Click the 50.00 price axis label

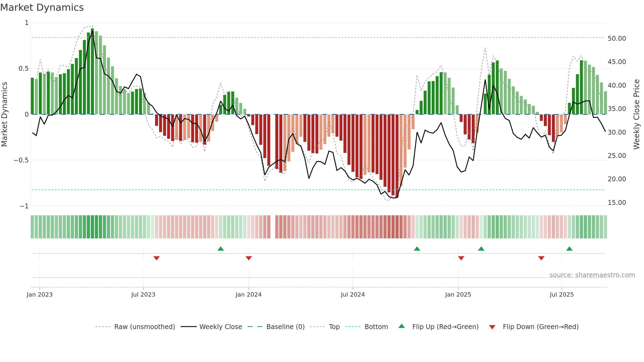click(x=617, y=39)
